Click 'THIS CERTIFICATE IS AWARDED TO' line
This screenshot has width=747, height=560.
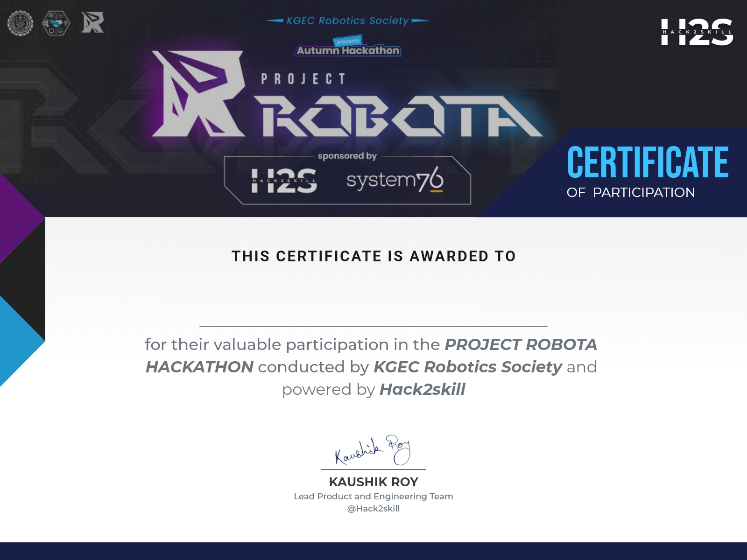click(373, 256)
